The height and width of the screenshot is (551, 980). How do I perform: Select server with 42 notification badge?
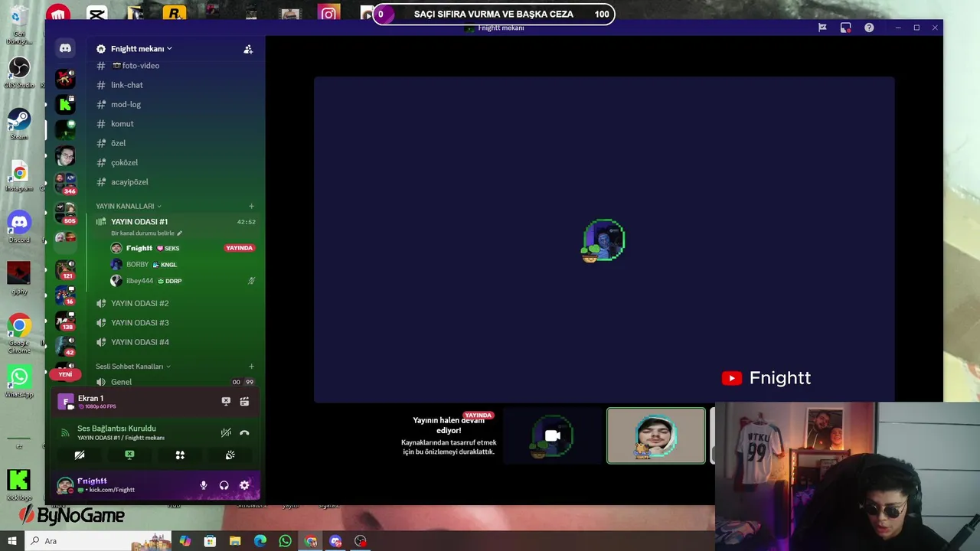(65, 346)
